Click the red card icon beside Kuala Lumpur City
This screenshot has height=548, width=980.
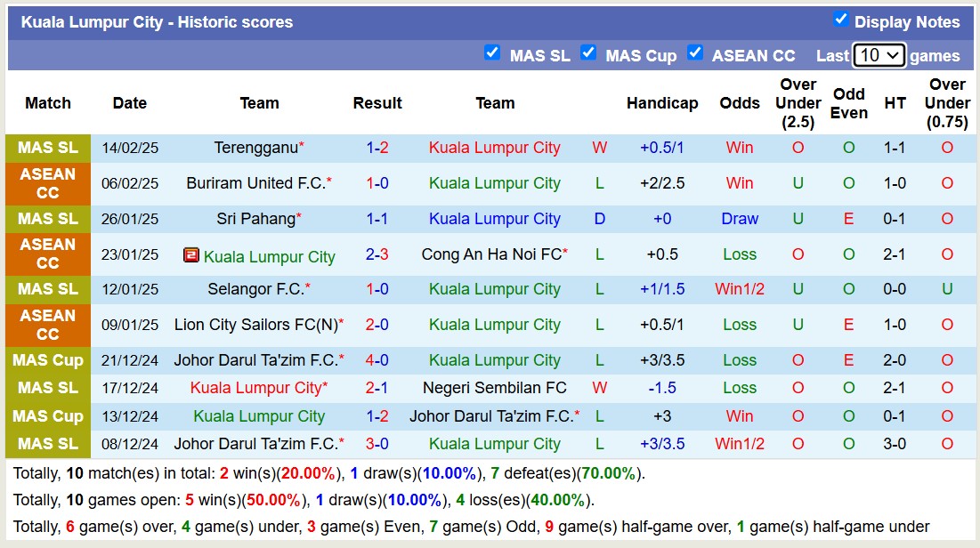190,254
